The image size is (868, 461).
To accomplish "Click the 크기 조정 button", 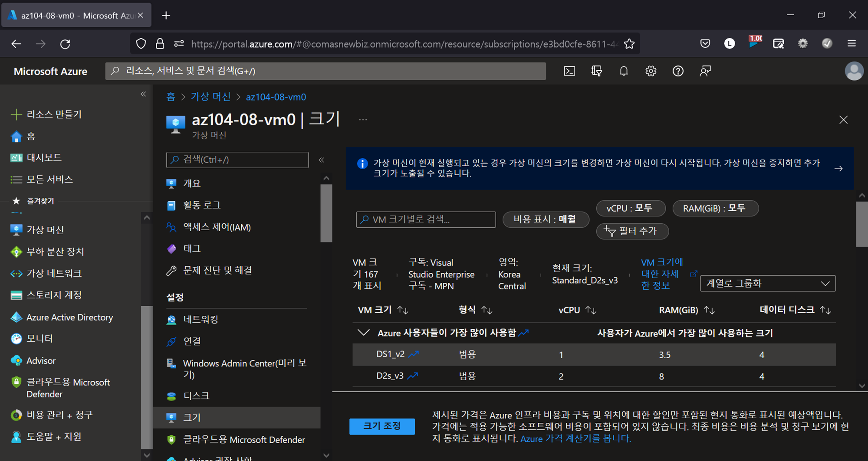I will tap(382, 426).
